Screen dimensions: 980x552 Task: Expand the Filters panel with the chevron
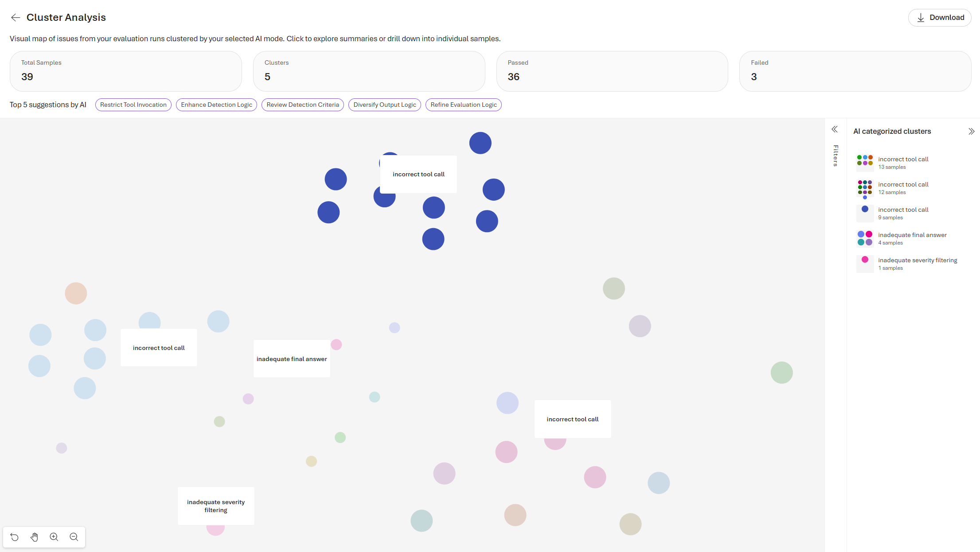(x=835, y=129)
